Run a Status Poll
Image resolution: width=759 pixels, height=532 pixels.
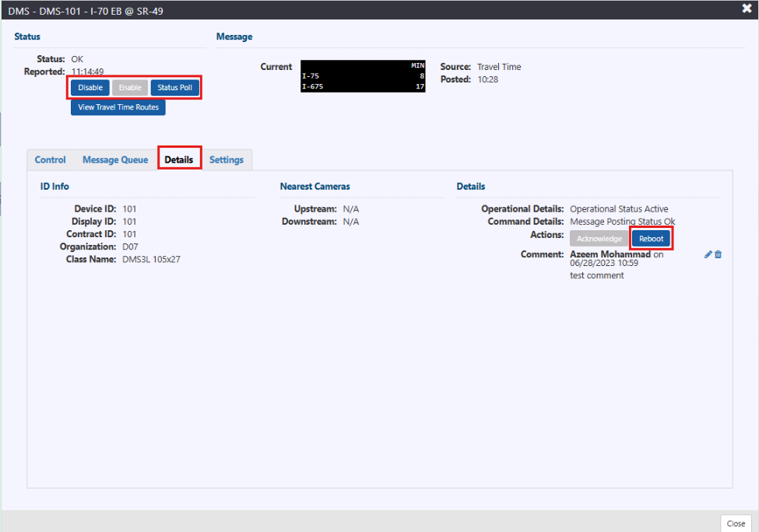175,88
